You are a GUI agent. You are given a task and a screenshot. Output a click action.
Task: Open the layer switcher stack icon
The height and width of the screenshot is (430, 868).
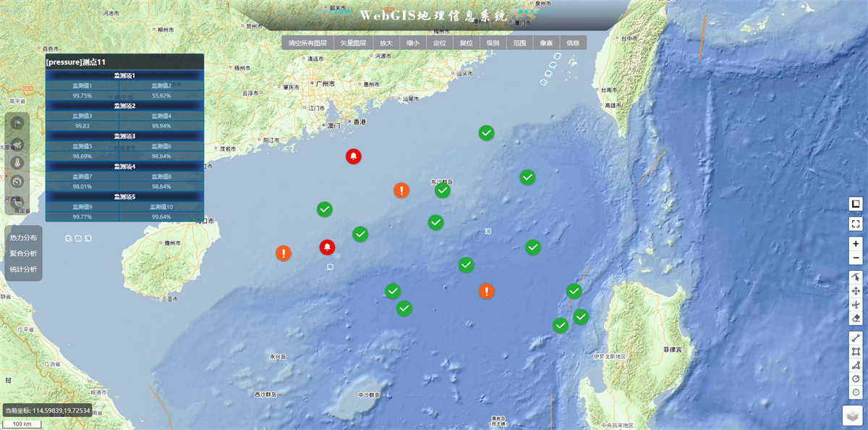point(854,416)
